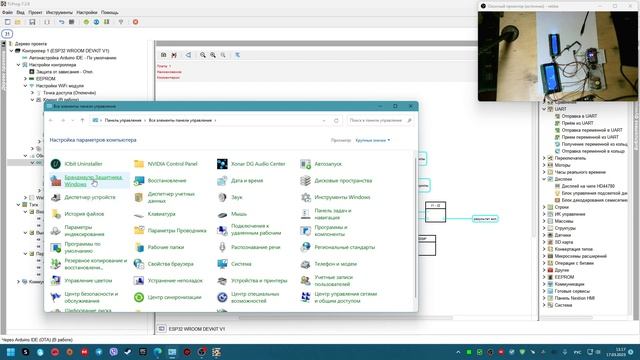Open the Инструменты menu
The height and width of the screenshot is (360, 640).
[x=59, y=13]
